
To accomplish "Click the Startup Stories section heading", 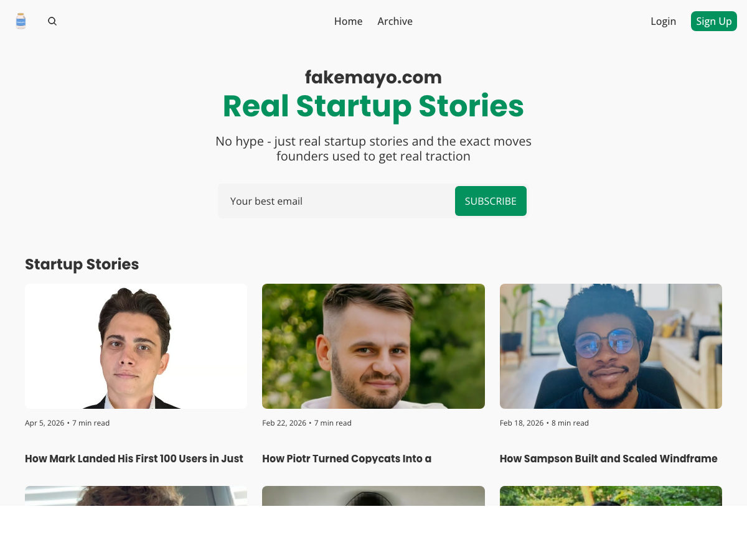I will pyautogui.click(x=82, y=264).
